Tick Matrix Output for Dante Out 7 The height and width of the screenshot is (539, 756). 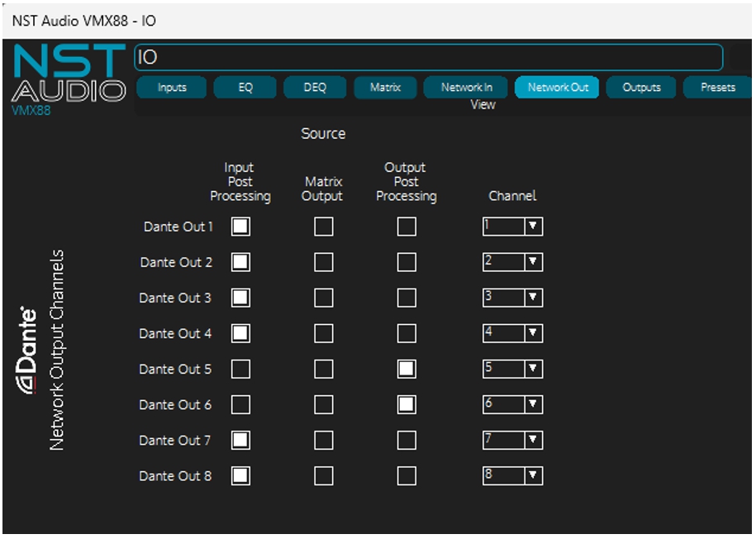pyautogui.click(x=324, y=441)
